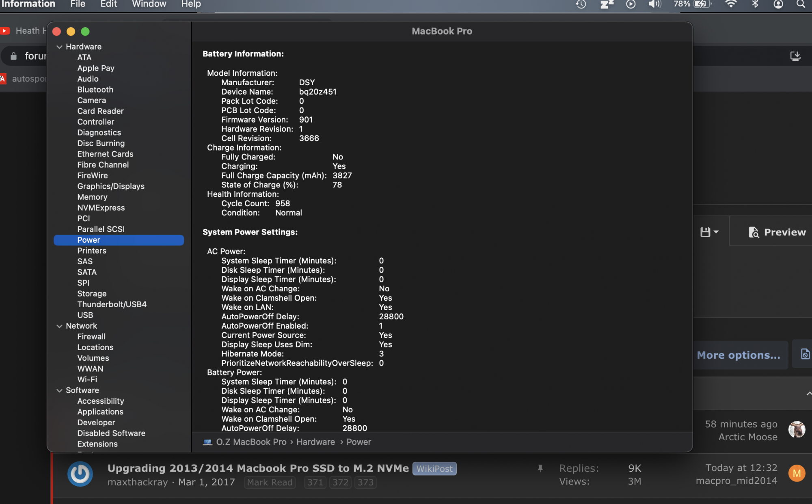Click the pinned thread pin icon
Screen dimensions: 812x504
[x=540, y=468]
